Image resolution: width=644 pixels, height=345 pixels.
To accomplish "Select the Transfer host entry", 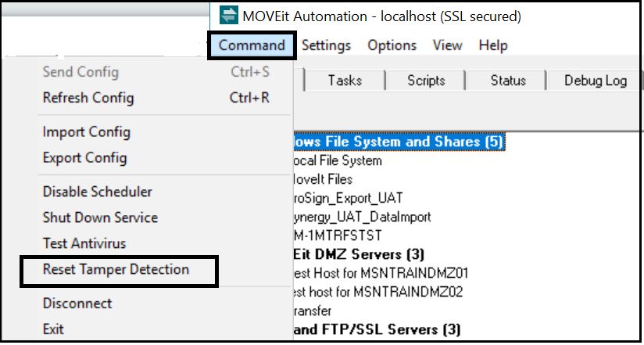I will pyautogui.click(x=313, y=311).
